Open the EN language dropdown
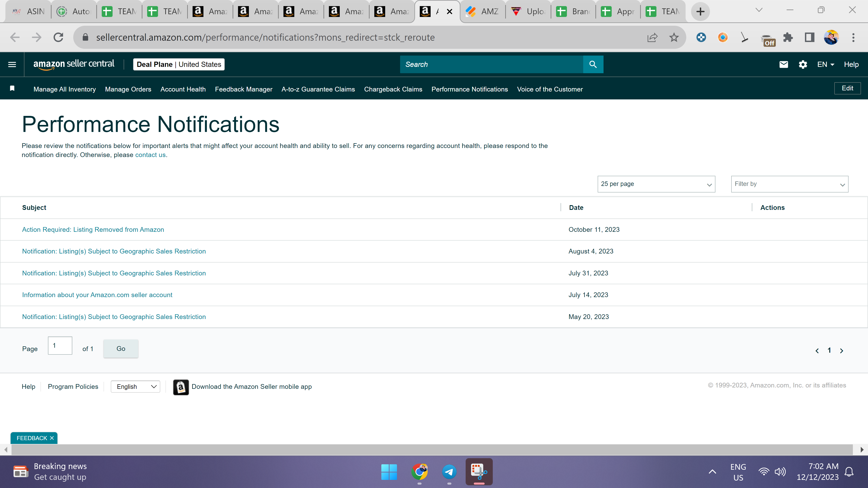Screen dimensions: 868x488 (826, 64)
